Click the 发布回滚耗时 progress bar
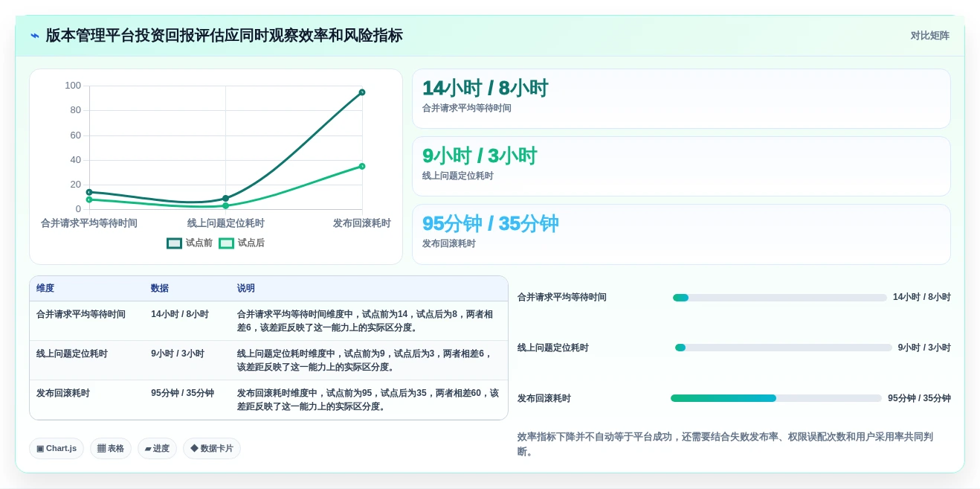980x489 pixels. click(x=776, y=398)
